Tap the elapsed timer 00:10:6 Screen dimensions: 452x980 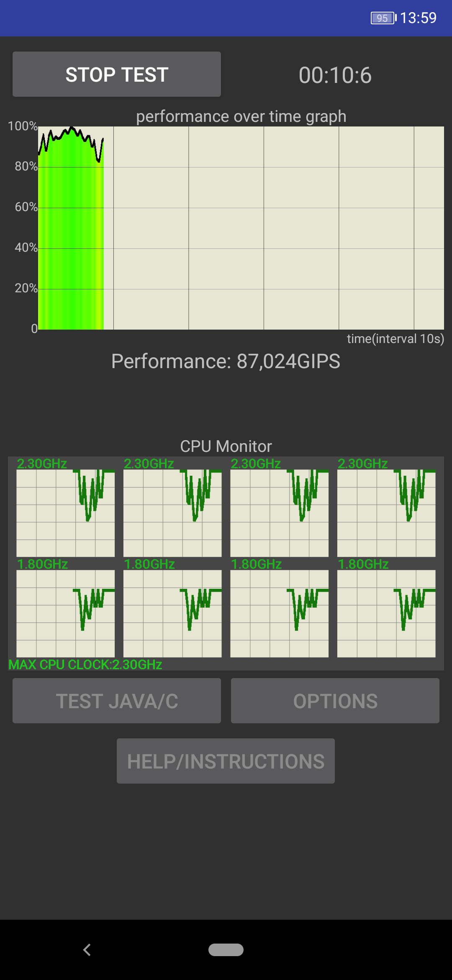click(x=335, y=75)
